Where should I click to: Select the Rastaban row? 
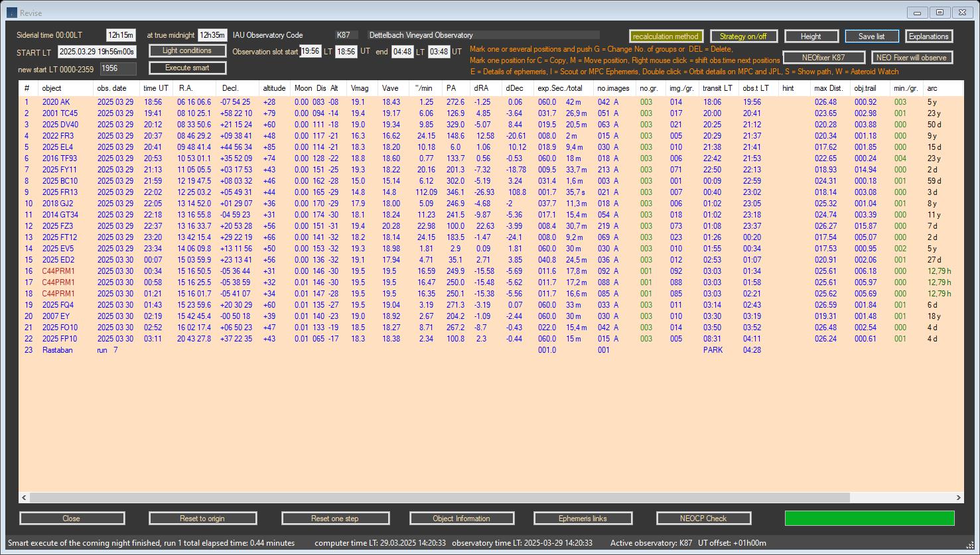491,350
